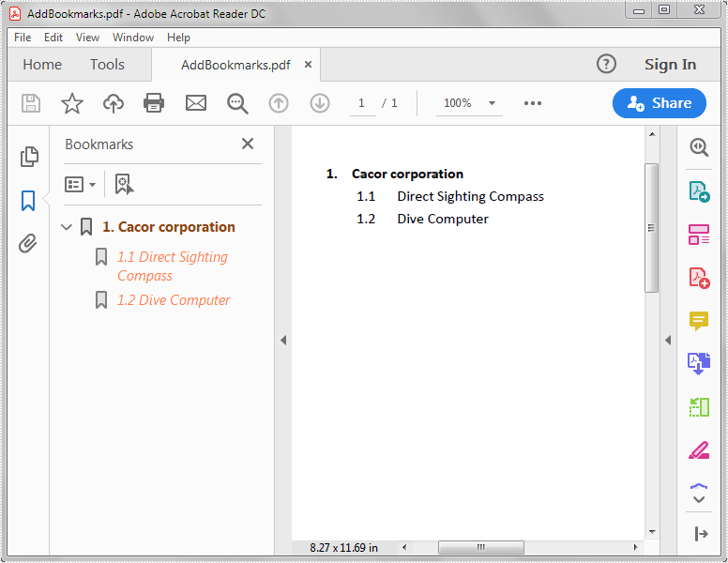Upload to cloud using the cloud arrow icon
Image resolution: width=728 pixels, height=563 pixels.
tap(114, 103)
